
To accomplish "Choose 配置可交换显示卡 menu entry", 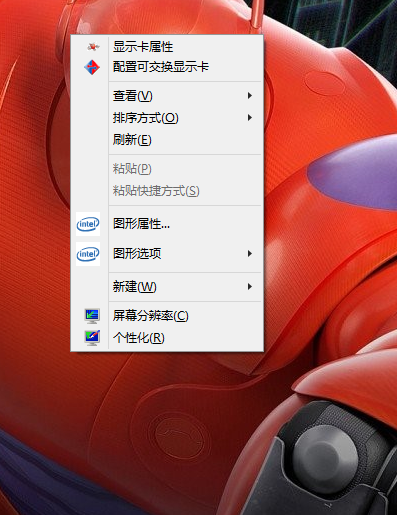I will (167, 67).
